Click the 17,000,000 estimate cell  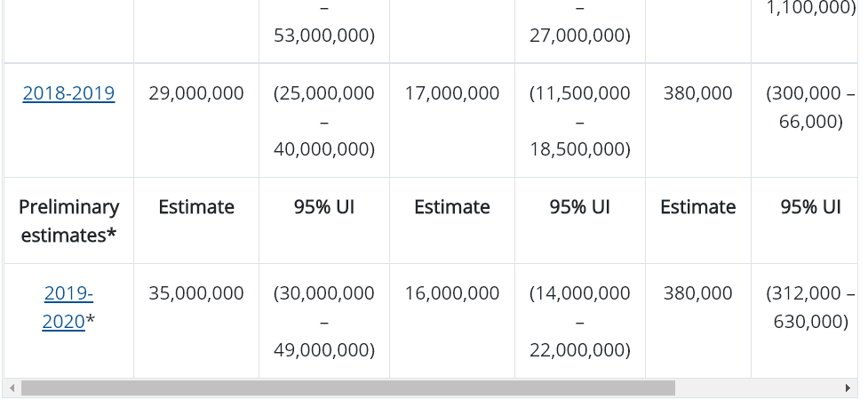coord(451,93)
